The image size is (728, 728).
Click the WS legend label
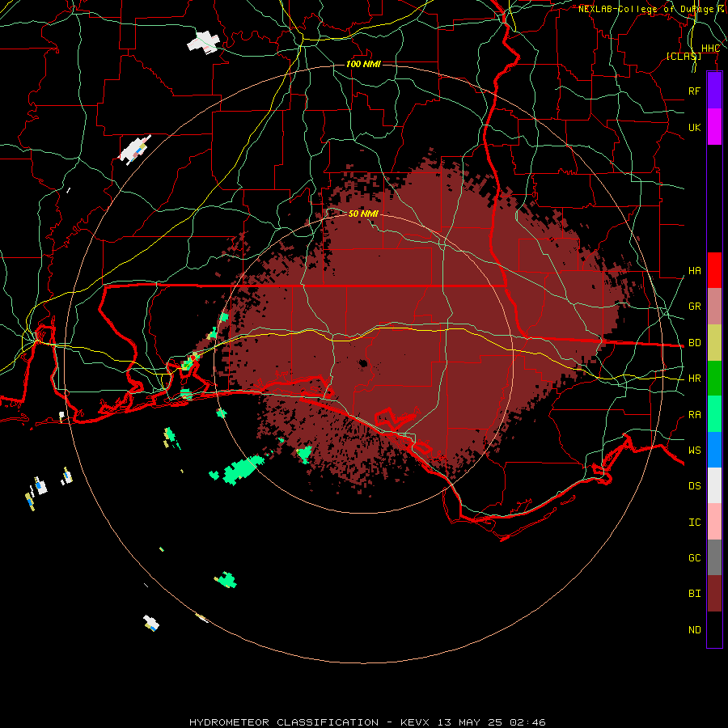click(x=694, y=451)
